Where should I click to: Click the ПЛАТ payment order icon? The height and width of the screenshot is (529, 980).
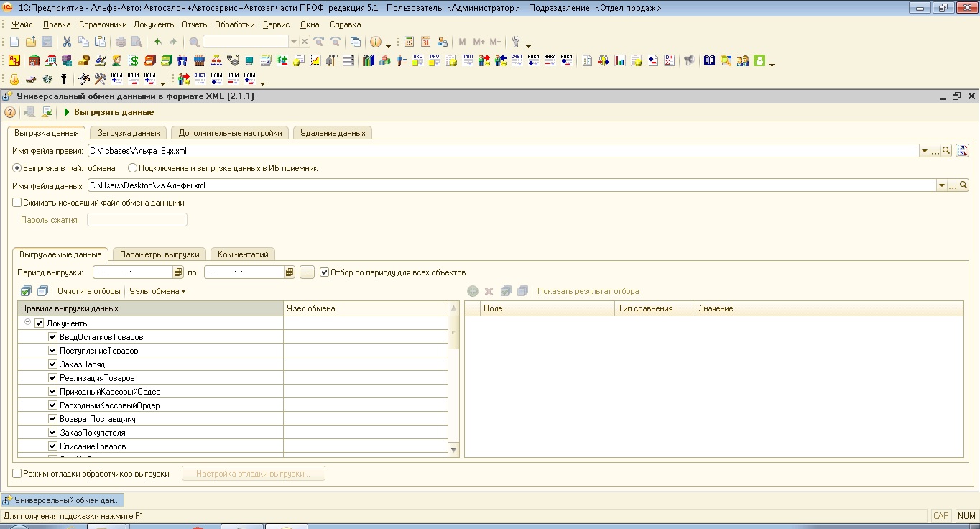pos(467,60)
